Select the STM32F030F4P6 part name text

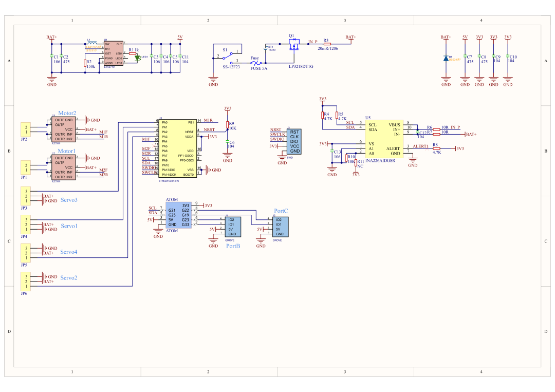coord(169,181)
